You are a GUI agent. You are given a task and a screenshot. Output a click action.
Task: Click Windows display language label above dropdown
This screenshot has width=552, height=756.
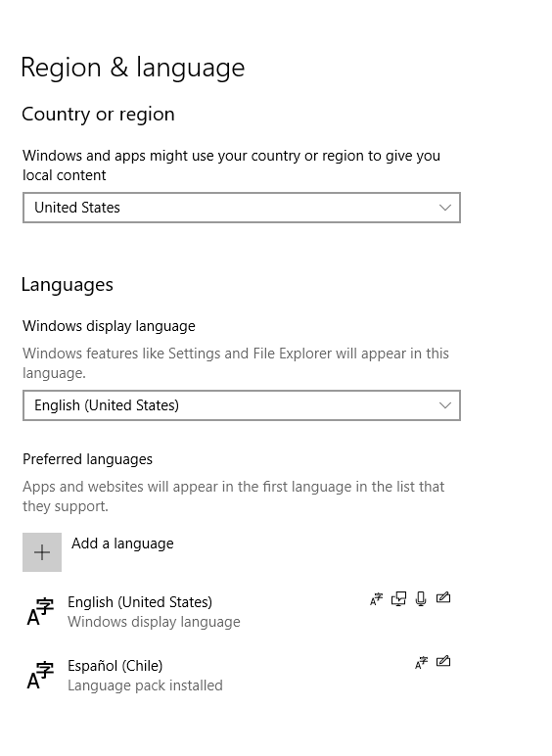click(x=109, y=326)
